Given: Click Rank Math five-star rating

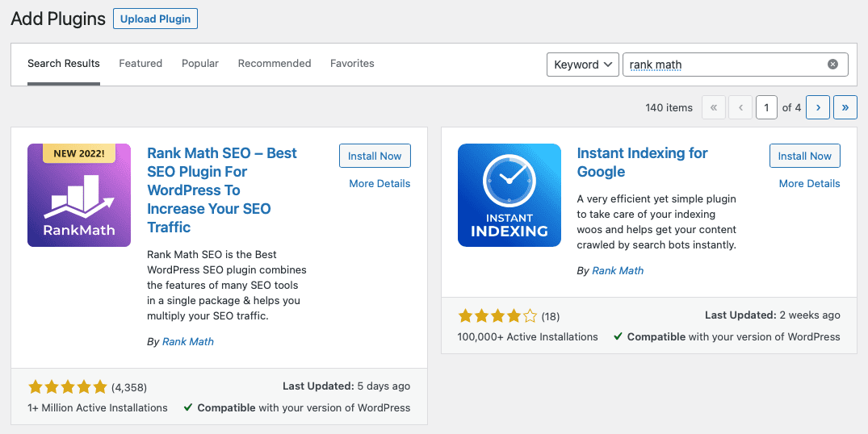Looking at the screenshot, I should pyautogui.click(x=68, y=386).
